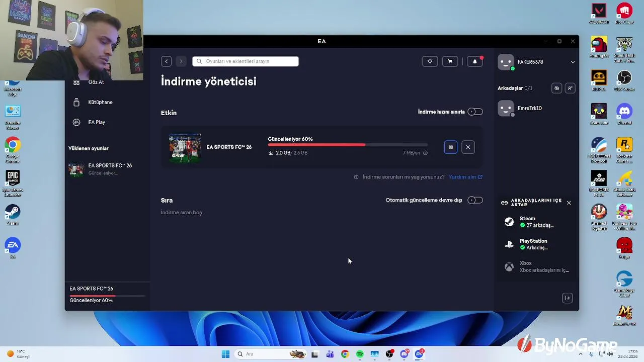Click the Arkadaşlar 0/1 header

click(515, 88)
